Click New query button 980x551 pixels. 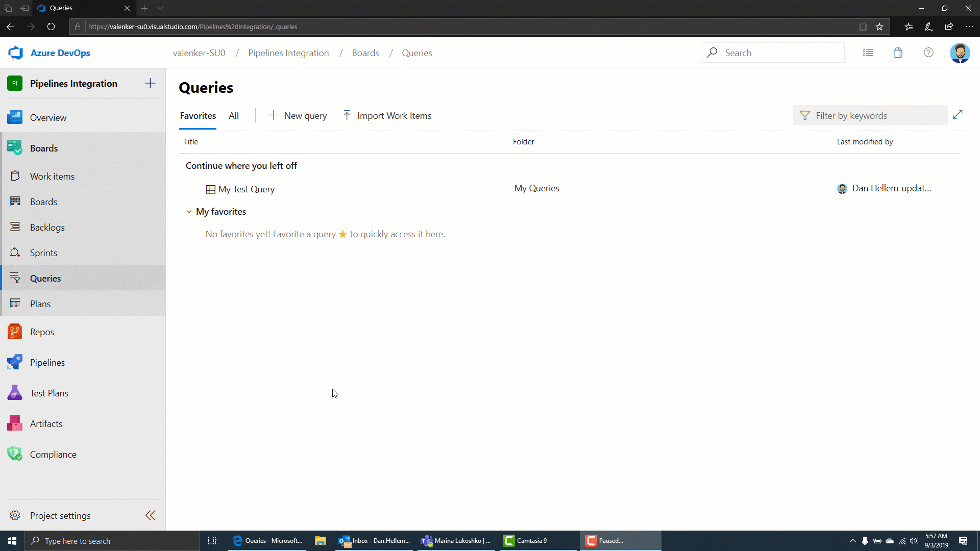298,116
